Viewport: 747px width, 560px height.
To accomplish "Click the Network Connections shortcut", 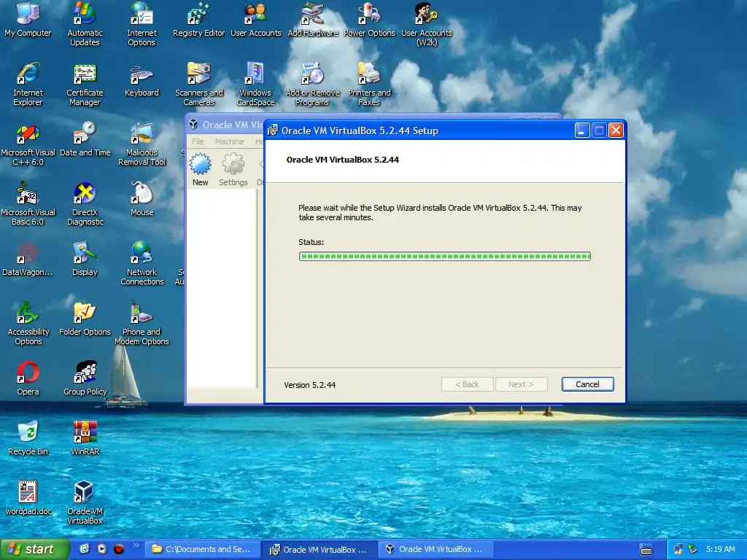I will click(x=142, y=263).
